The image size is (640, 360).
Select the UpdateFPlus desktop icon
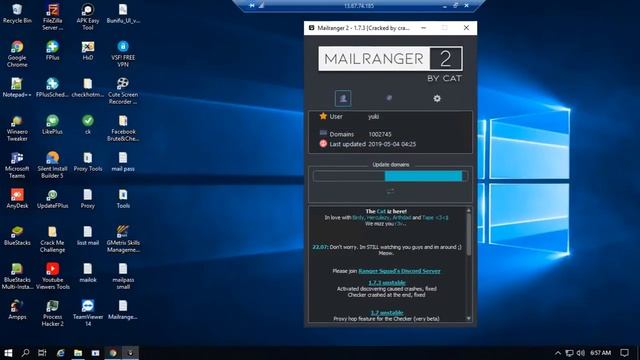tap(52, 199)
